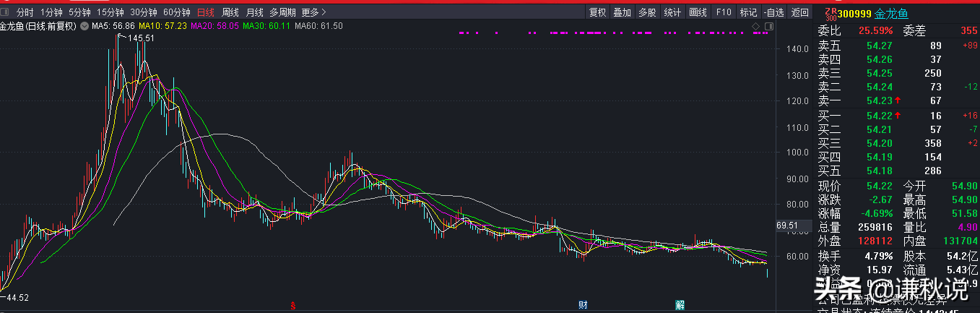Click the MA20: 58.05 indicator label
Screen dimensions: 980x313
(214, 26)
